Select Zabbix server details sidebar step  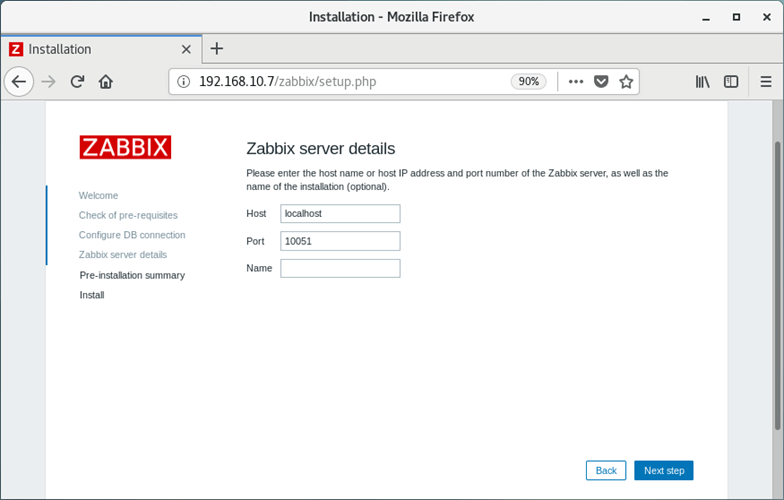(122, 254)
